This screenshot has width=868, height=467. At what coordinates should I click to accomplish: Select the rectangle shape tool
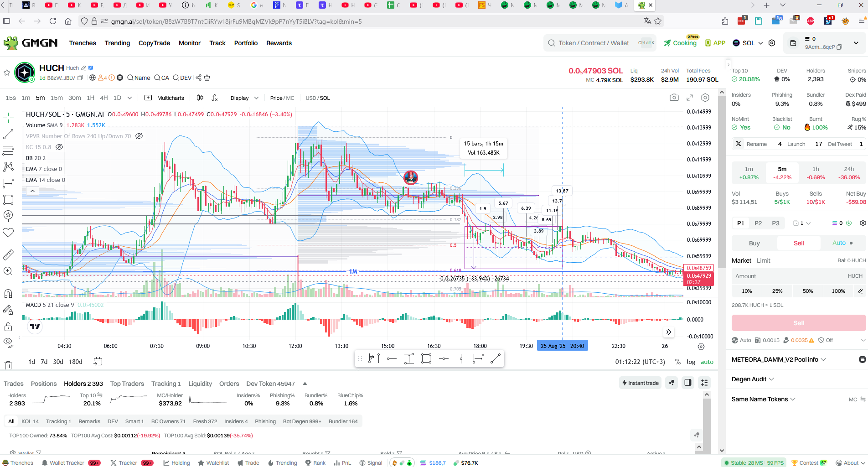point(8,200)
